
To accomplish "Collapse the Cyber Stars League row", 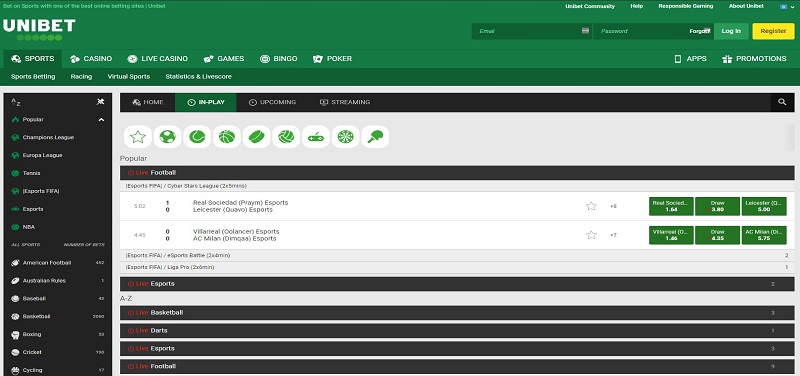I will [x=457, y=186].
